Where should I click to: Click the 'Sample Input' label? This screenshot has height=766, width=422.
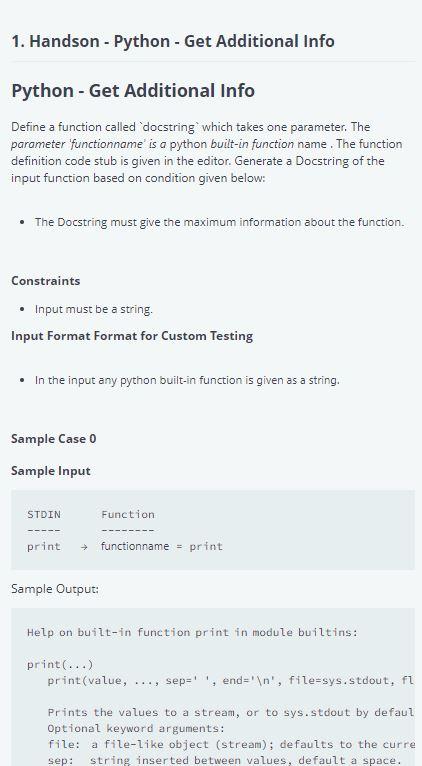pos(51,471)
